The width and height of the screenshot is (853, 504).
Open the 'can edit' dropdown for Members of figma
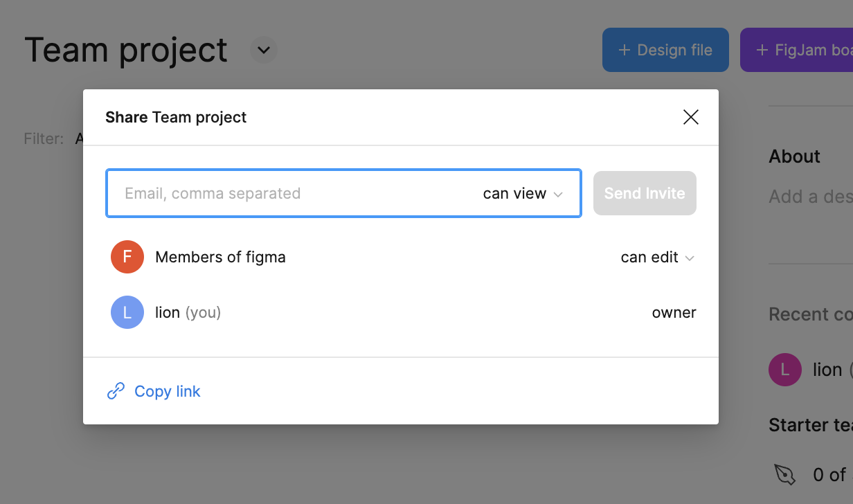click(x=657, y=258)
